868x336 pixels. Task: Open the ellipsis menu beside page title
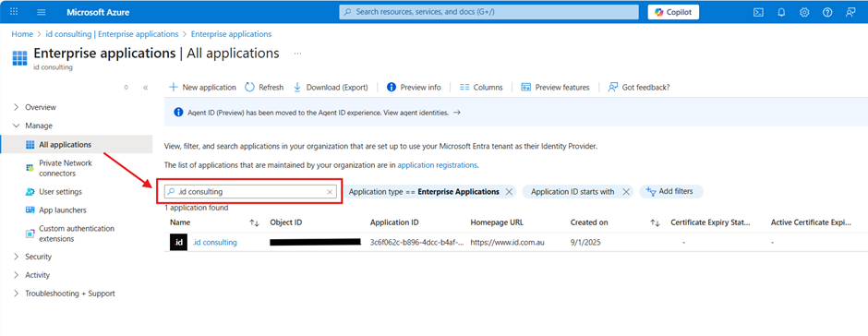298,54
